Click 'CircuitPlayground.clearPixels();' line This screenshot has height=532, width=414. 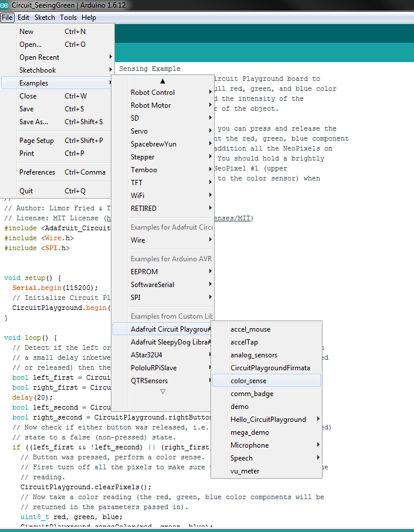[x=86, y=487]
